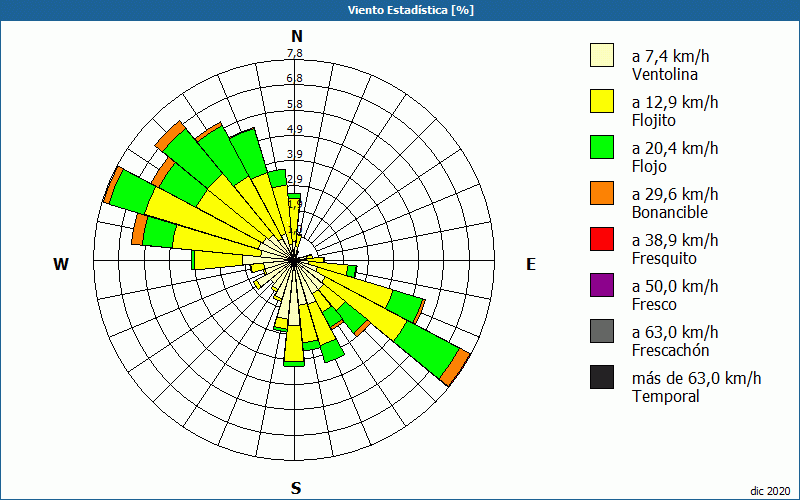800x500 pixels.
Task: Click the Flojito yellow color swatch
Action: click(602, 101)
